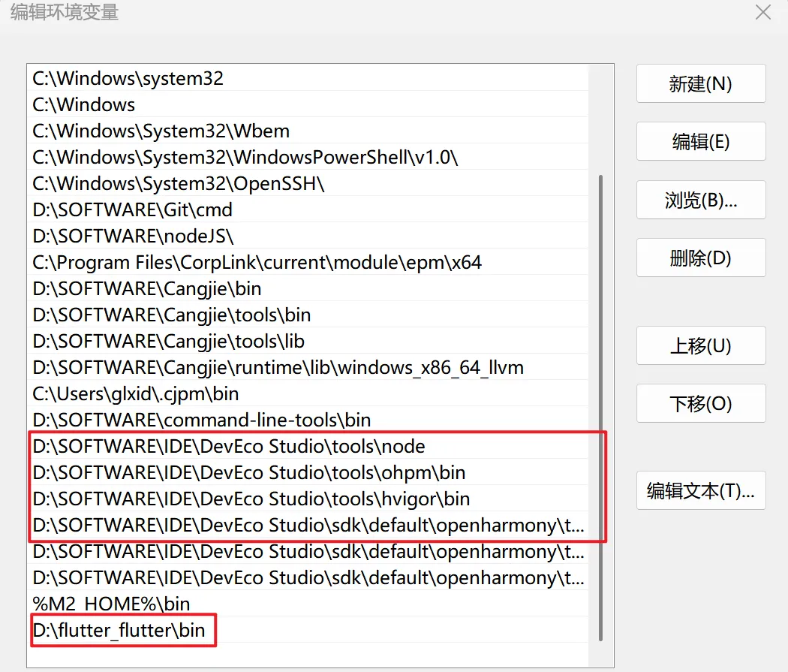Select the DevEco Studio\tools\hvigor\bin entry
788x672 pixels.
click(x=308, y=499)
